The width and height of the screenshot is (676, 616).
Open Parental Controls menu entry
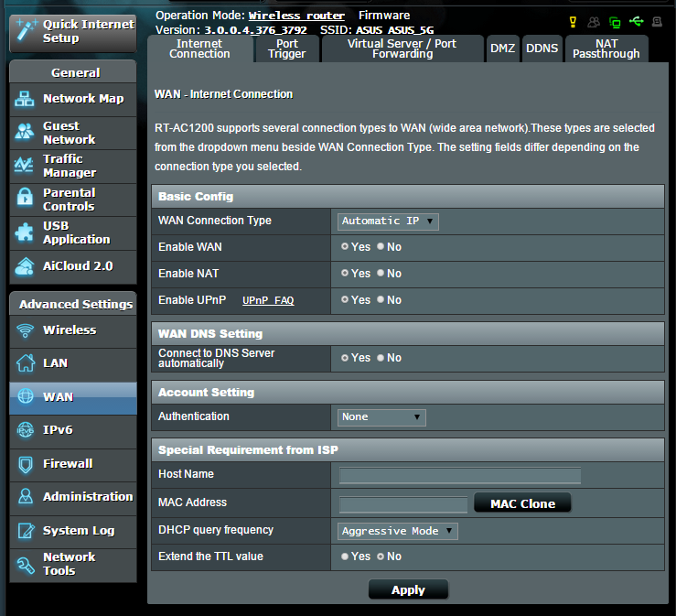[73, 200]
